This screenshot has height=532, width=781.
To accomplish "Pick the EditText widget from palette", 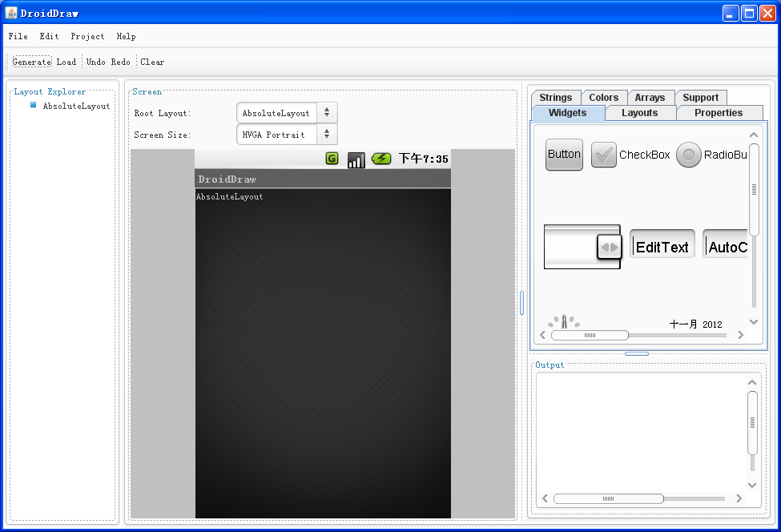I will point(662,244).
